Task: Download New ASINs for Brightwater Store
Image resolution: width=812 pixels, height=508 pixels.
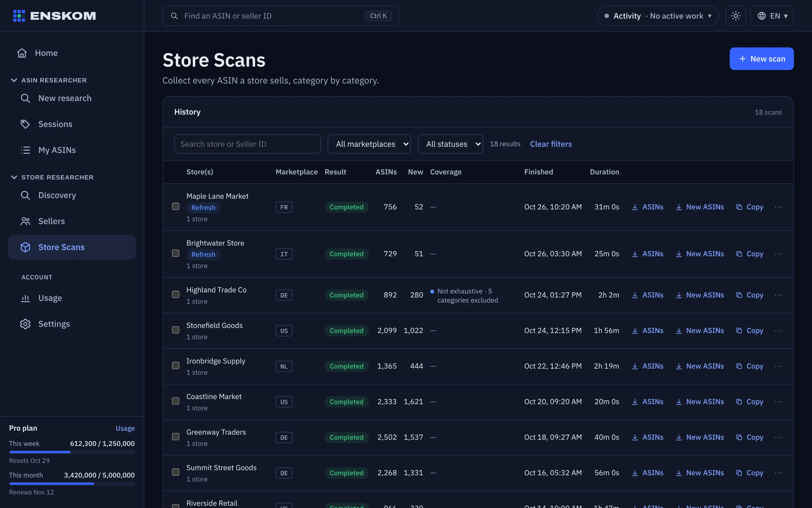Action: [x=700, y=254]
